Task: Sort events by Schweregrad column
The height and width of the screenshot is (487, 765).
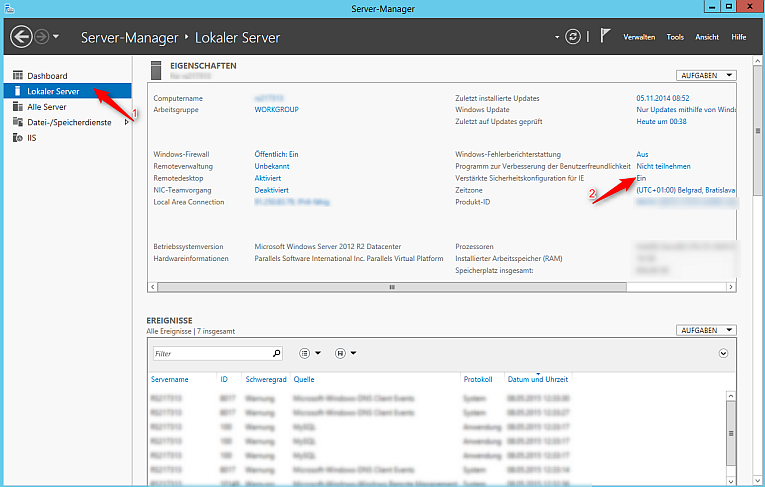Action: (266, 379)
